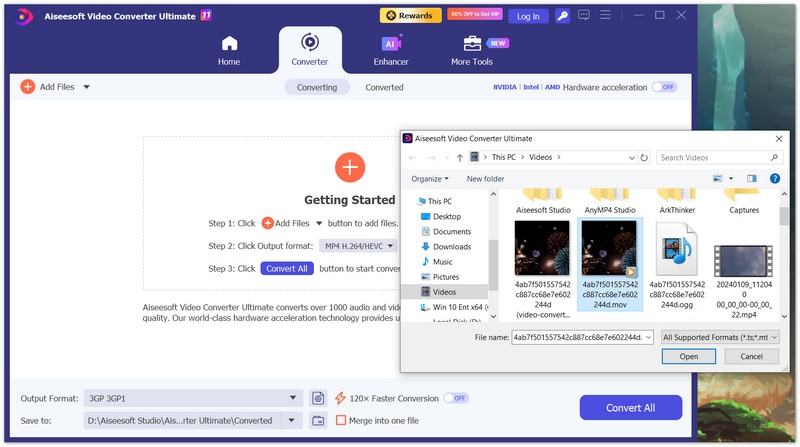This screenshot has height=447, width=800.
Task: Show the Converted list tab
Action: (384, 87)
